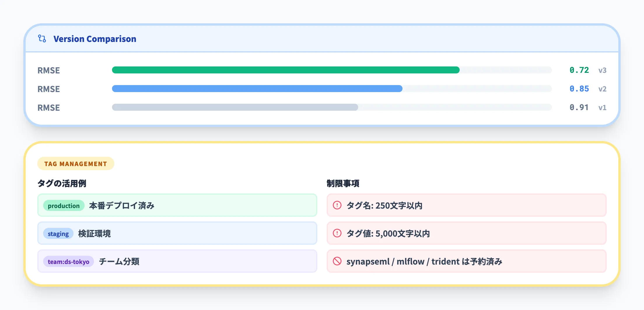This screenshot has height=310, width=644.
Task: Click the 0.72 RMSE value
Action: (x=579, y=70)
